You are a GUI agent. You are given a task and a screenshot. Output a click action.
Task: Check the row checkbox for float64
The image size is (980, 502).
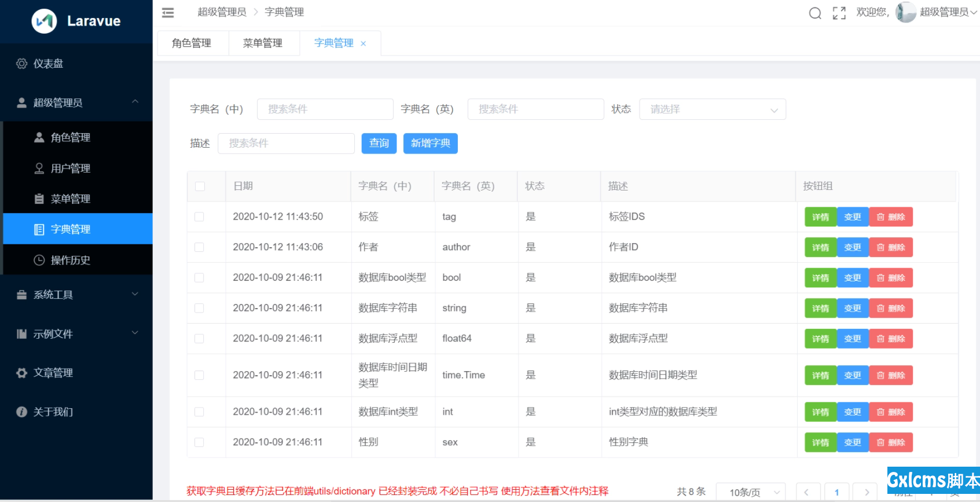click(199, 339)
